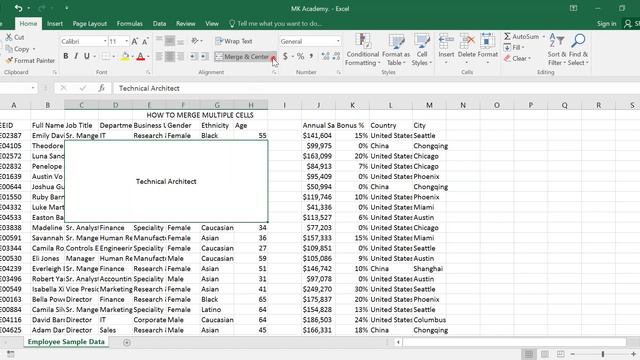The height and width of the screenshot is (360, 640).
Task: Expand Merge & Center dropdown arrow
Action: pyautogui.click(x=273, y=57)
